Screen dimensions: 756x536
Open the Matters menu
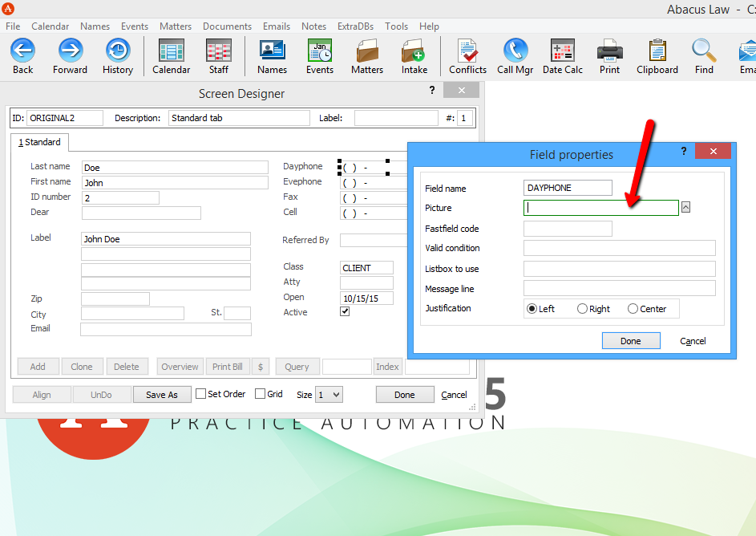pos(176,26)
